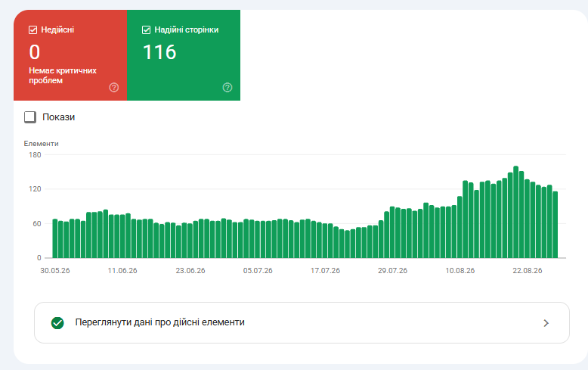Uncheck the Надійні сторінки checkbox
588x370 pixels.
[147, 30]
